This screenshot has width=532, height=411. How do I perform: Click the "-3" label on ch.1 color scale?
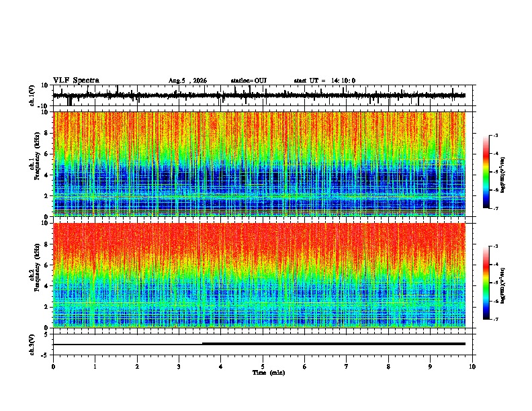coord(496,136)
